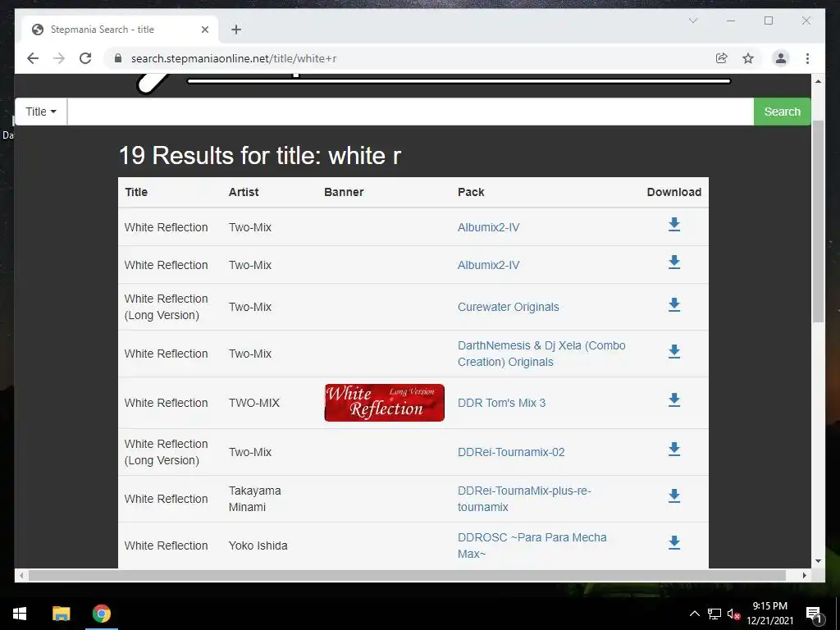Go back to previous page in Chrome

coord(33,58)
